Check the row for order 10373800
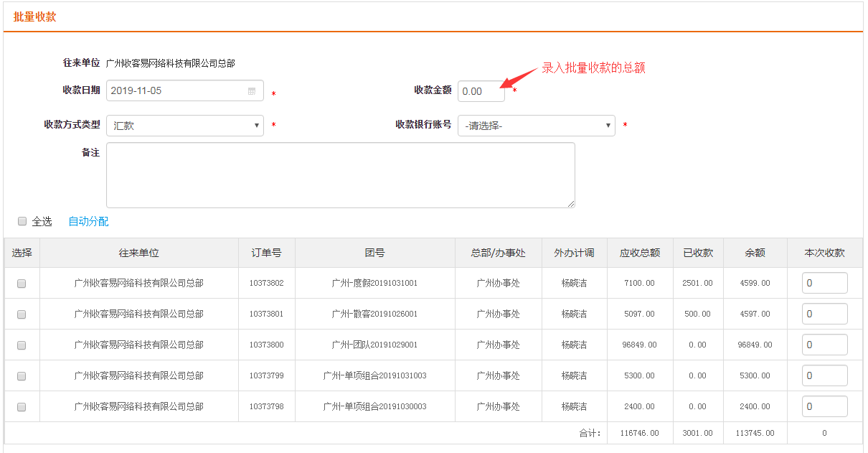This screenshot has width=868, height=453. tap(22, 345)
